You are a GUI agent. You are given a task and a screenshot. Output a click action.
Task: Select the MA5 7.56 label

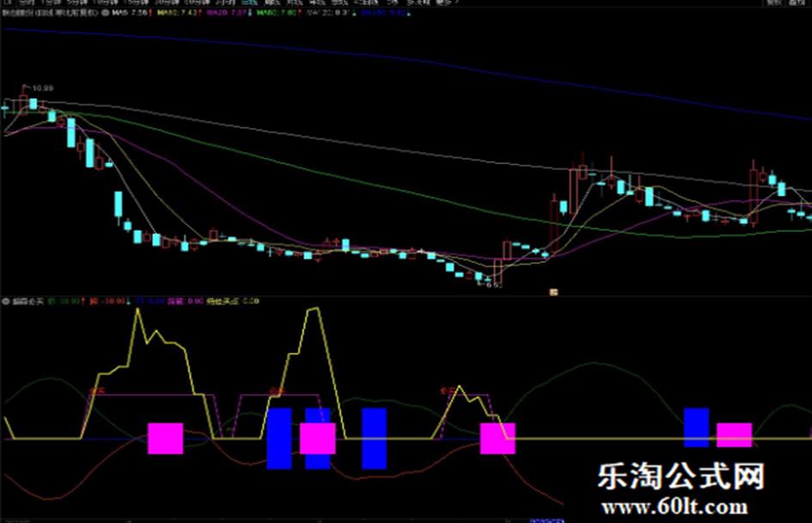click(x=130, y=12)
